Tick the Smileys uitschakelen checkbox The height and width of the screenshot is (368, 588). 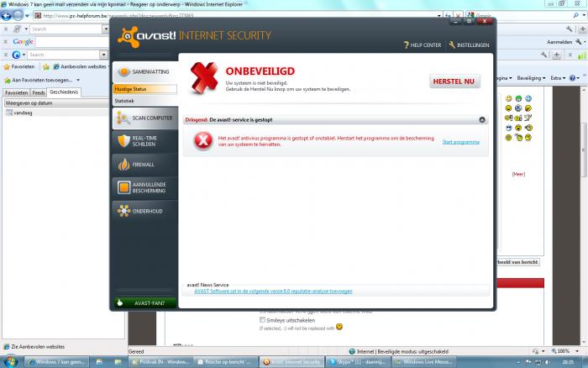[262, 320]
